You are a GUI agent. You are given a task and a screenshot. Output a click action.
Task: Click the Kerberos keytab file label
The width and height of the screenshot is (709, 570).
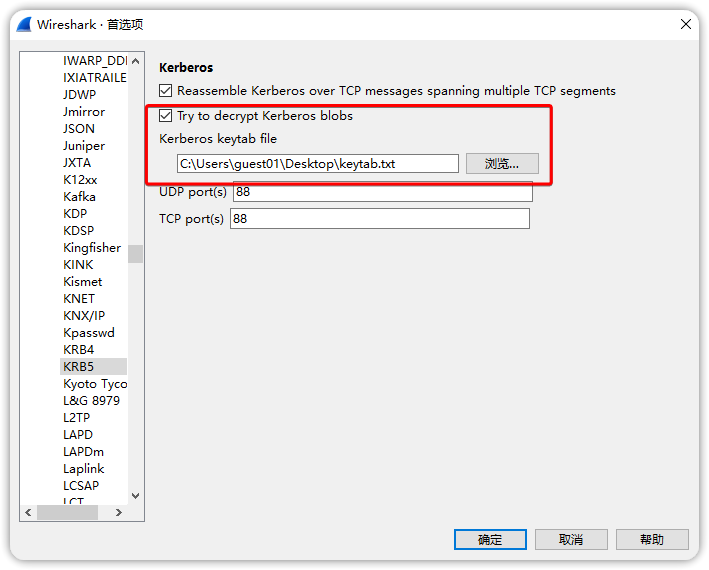click(218, 139)
